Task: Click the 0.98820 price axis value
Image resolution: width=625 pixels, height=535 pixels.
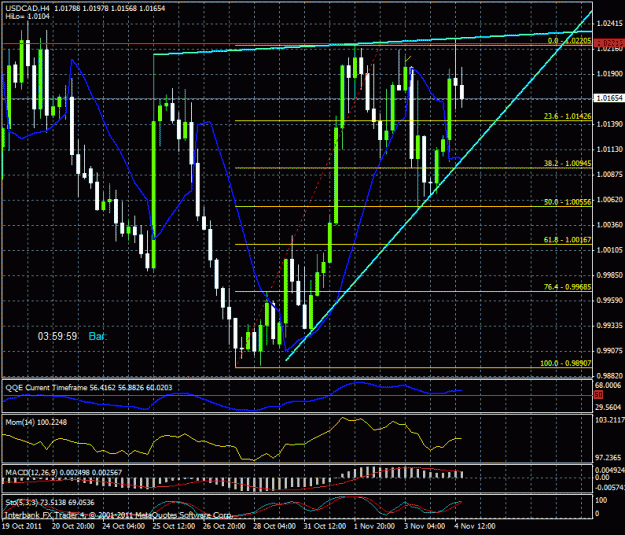Action: click(x=610, y=376)
